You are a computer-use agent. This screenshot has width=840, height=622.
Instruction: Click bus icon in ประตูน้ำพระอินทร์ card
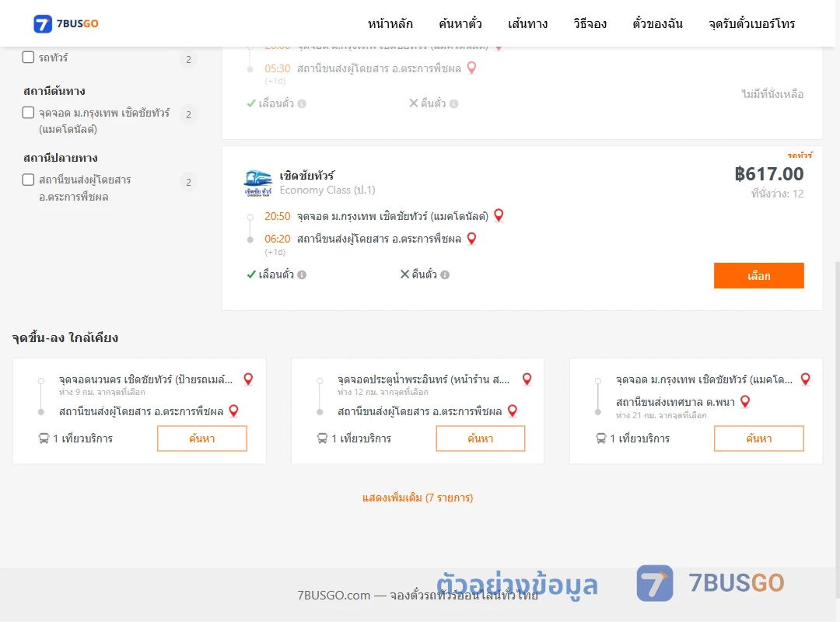(322, 439)
